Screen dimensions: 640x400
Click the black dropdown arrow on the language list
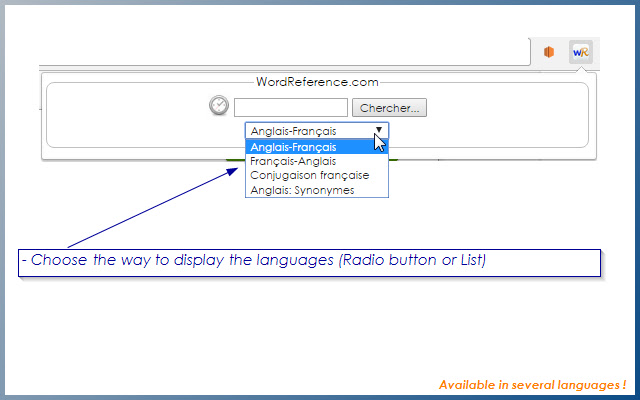[x=379, y=130]
